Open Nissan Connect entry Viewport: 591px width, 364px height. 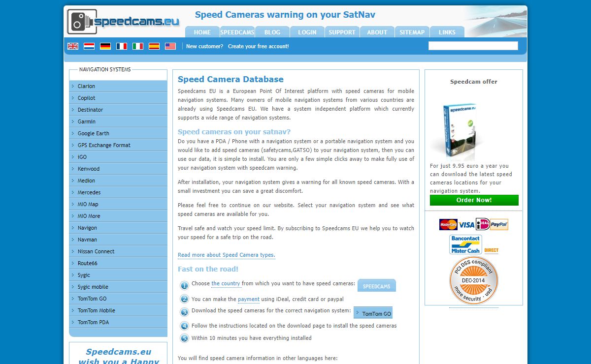pos(118,251)
